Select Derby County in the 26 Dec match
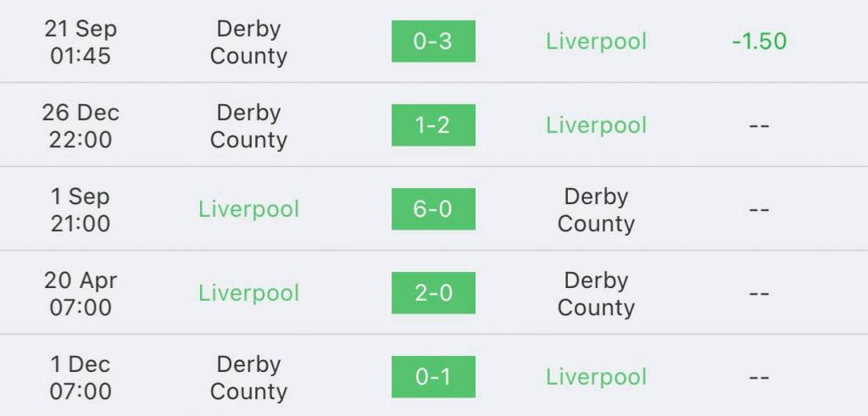This screenshot has height=416, width=868. 248,126
